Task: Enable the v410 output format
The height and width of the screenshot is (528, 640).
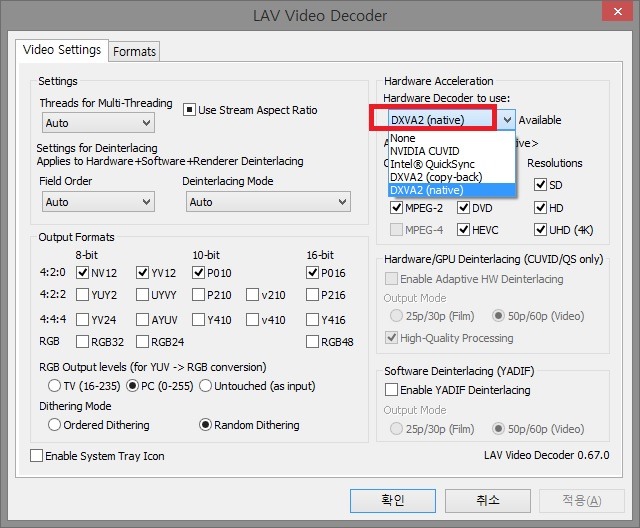Action: pos(252,319)
